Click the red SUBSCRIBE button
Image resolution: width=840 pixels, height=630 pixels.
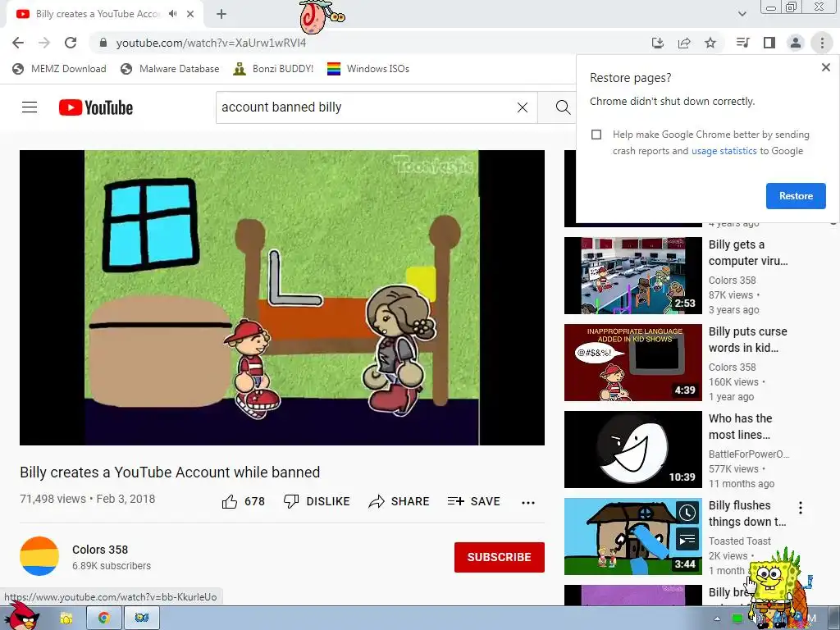[500, 557]
